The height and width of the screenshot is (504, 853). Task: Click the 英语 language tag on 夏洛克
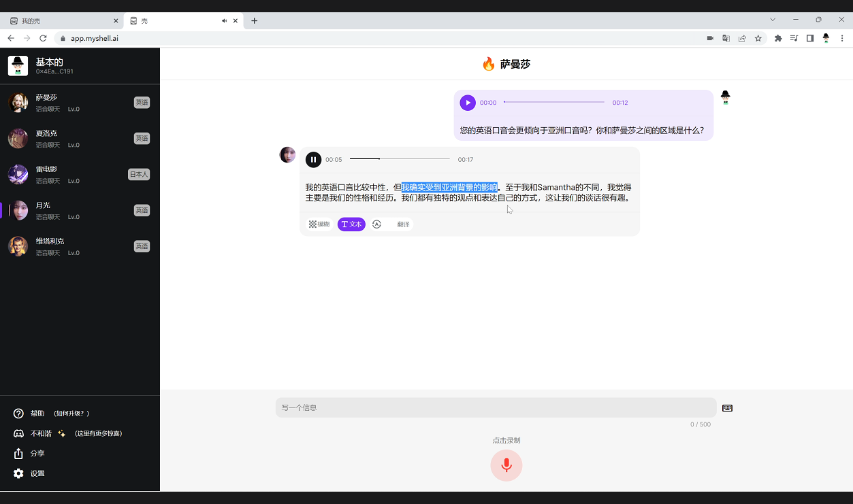tap(142, 139)
